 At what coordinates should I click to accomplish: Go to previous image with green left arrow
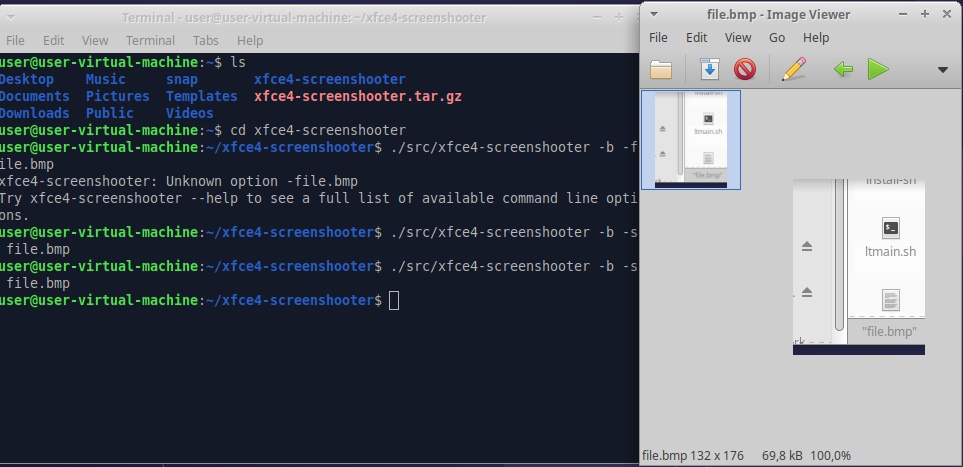pyautogui.click(x=843, y=69)
